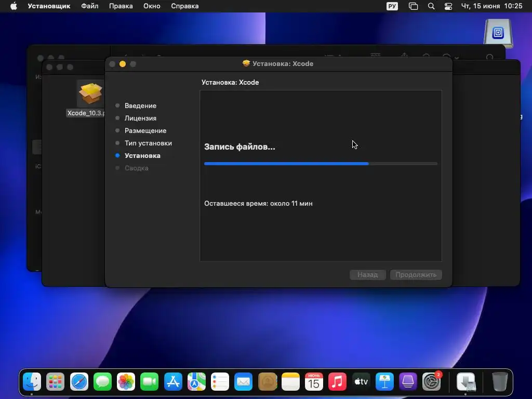Image resolution: width=532 pixels, height=399 pixels.
Task: Click the Назад button
Action: 368,274
